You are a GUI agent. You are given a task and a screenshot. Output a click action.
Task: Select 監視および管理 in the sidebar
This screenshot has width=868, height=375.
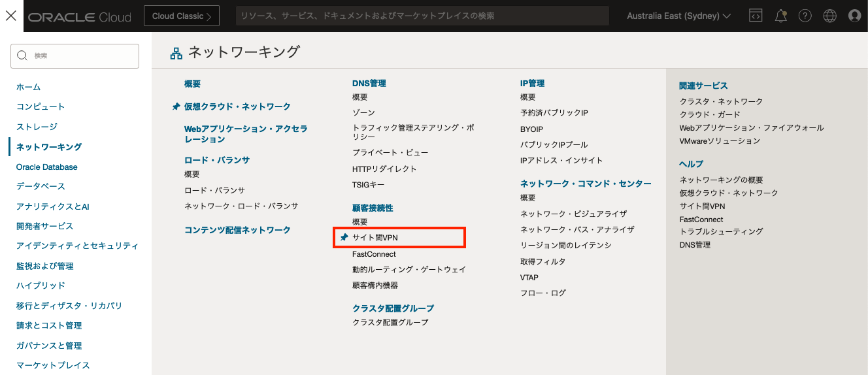44,266
